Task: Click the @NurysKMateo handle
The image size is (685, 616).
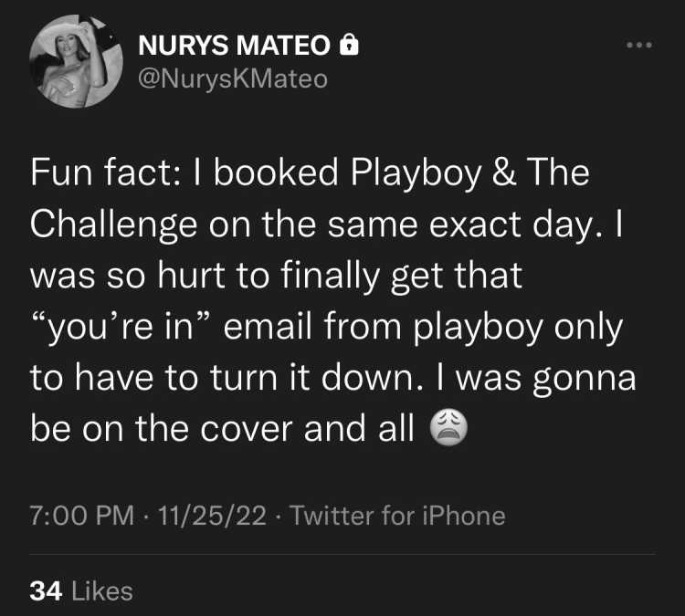Action: tap(233, 79)
